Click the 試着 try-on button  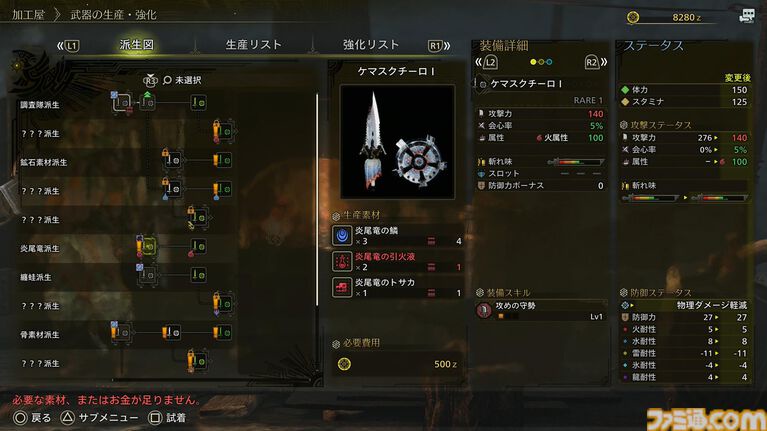167,418
